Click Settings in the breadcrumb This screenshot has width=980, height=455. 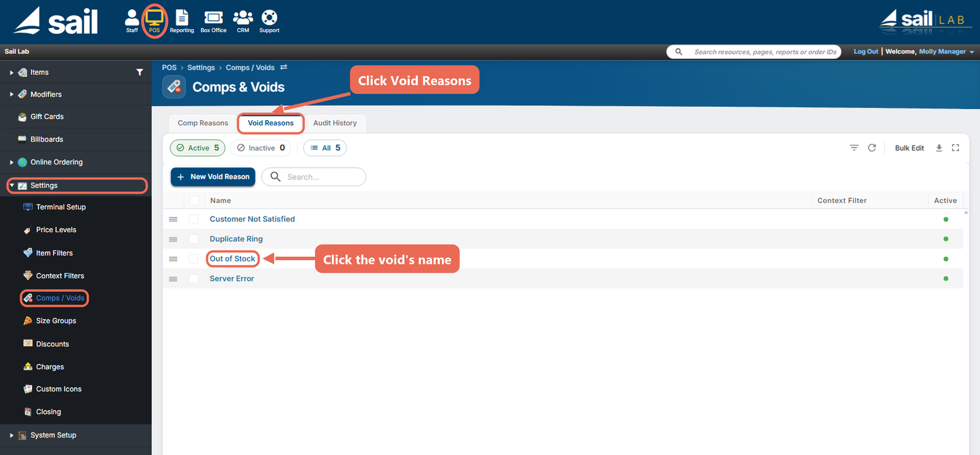201,68
